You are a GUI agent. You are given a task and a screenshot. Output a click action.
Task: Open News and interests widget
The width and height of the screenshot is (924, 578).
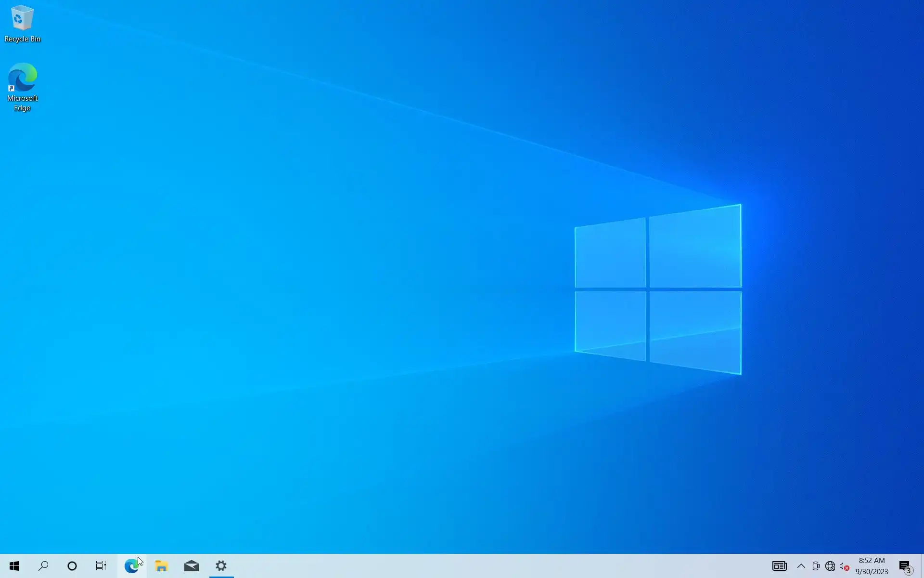(779, 566)
